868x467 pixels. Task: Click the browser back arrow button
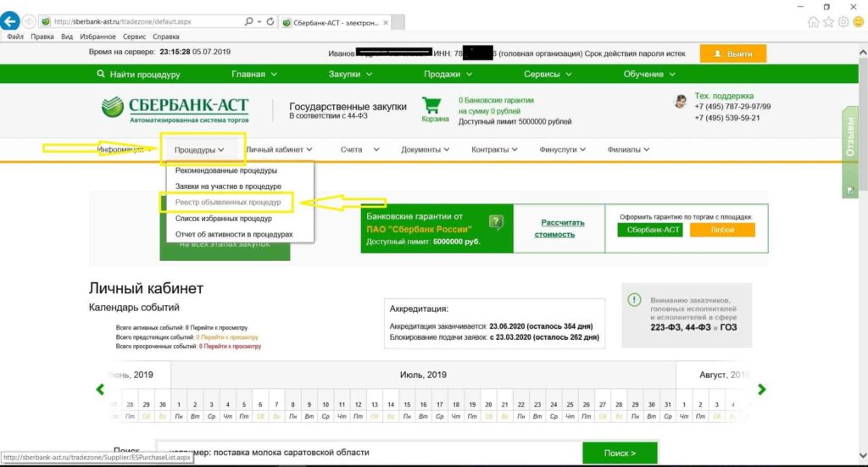click(x=10, y=21)
